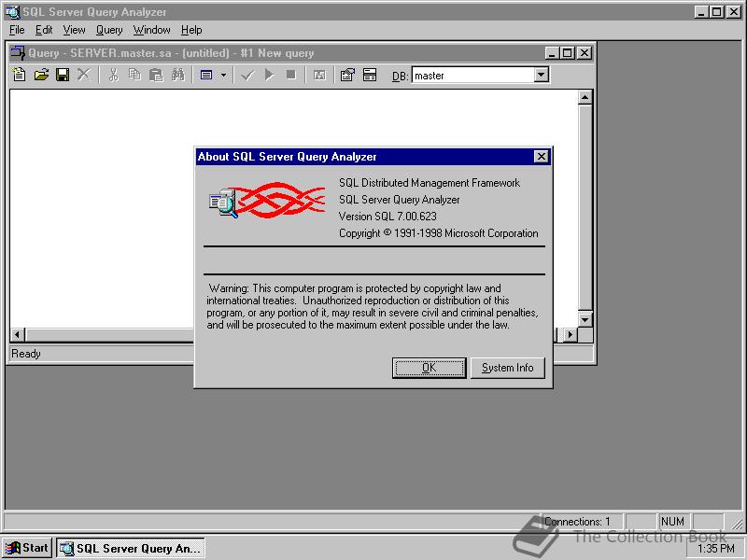Viewport: 747px width, 560px height.
Task: Click the Execute Query play icon
Action: (269, 75)
